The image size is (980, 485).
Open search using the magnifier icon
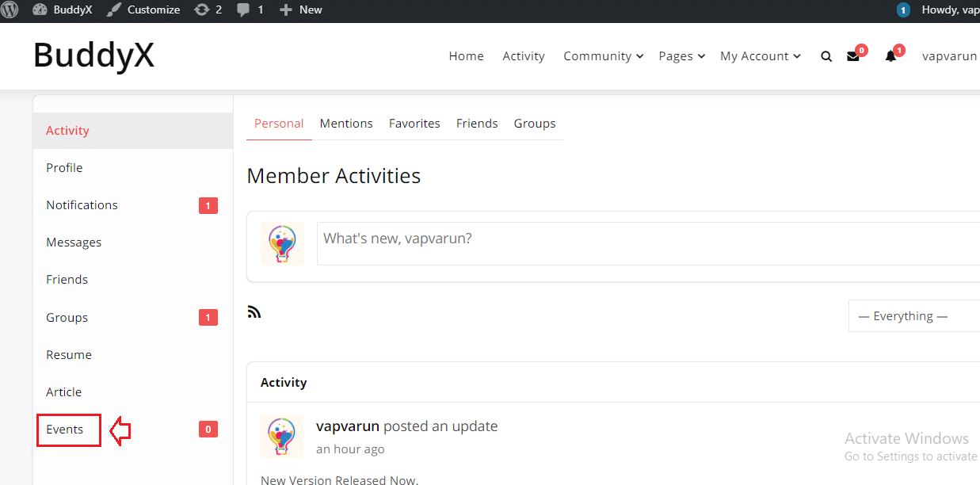coord(826,55)
